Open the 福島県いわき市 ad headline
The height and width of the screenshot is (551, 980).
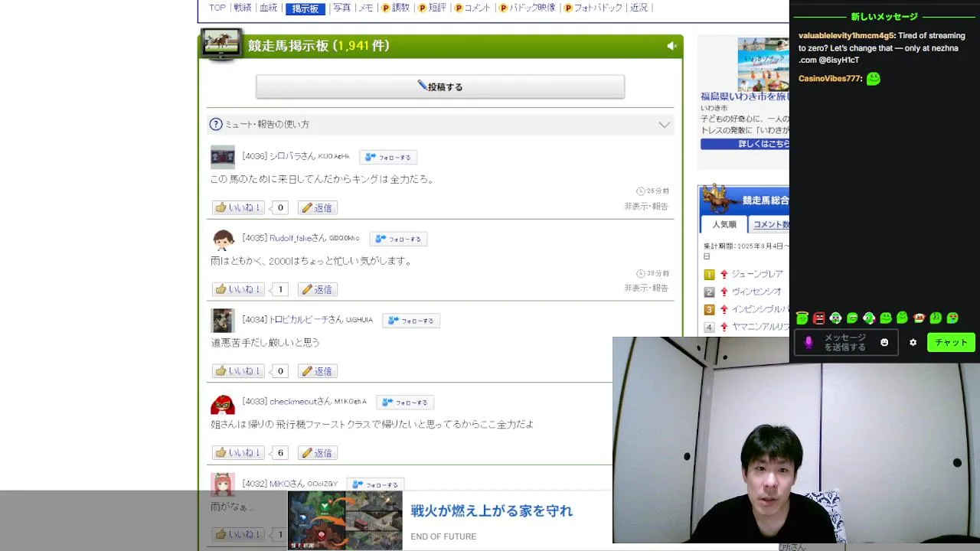(744, 96)
